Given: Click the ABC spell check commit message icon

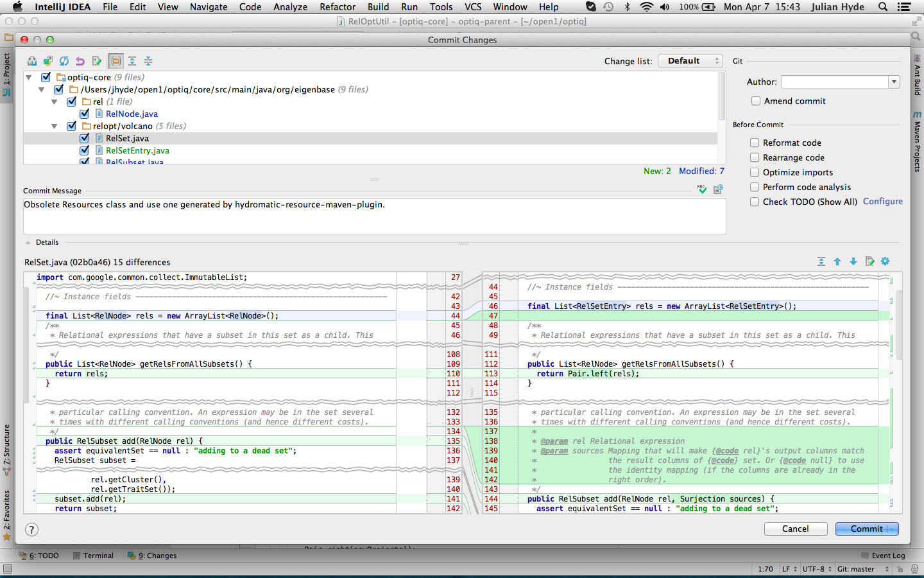Looking at the screenshot, I should pos(702,189).
